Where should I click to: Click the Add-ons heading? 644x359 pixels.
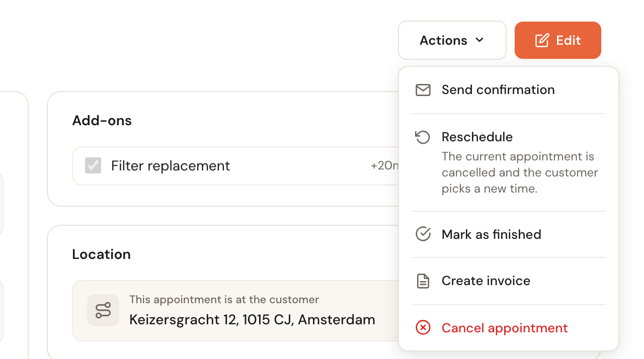tap(102, 121)
